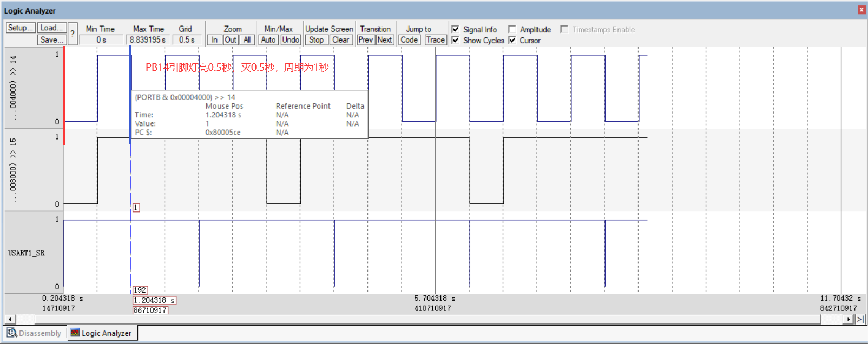Click the scroll left arrow
The width and height of the screenshot is (868, 344).
[10, 319]
